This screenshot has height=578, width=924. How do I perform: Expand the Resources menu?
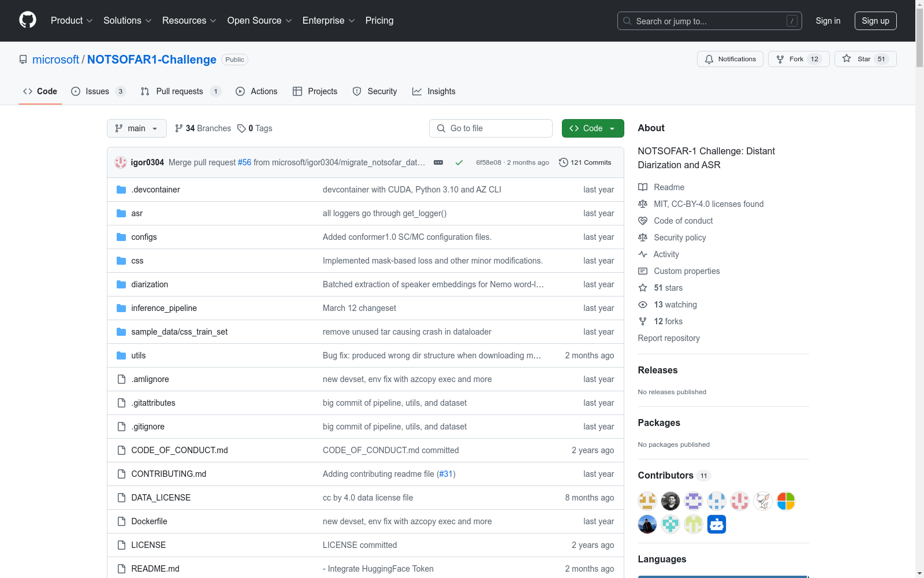tap(189, 20)
